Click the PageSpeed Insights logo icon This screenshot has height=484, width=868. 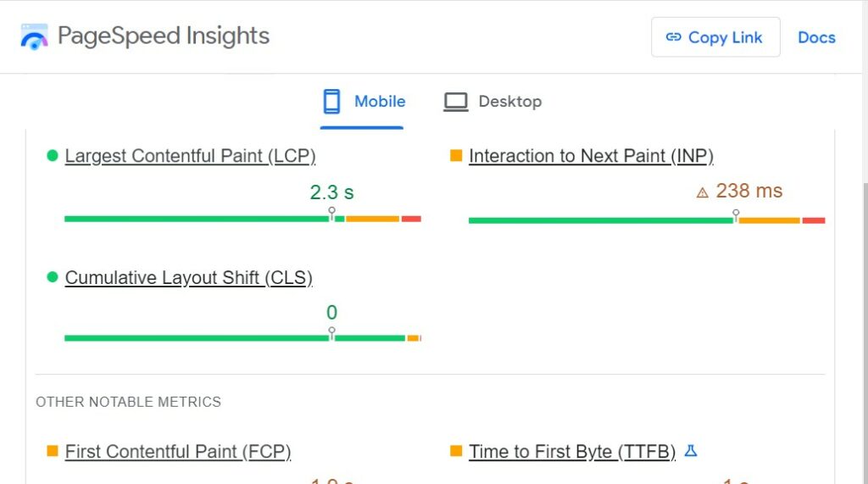pos(34,36)
